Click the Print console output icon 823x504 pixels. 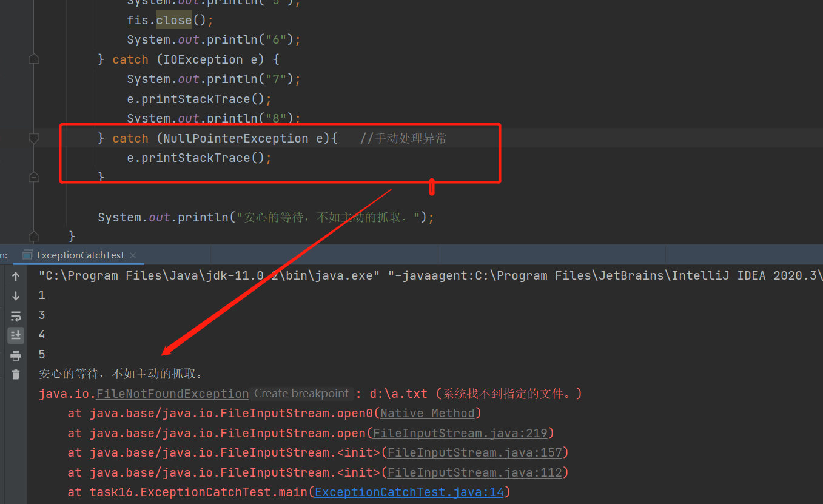[16, 355]
